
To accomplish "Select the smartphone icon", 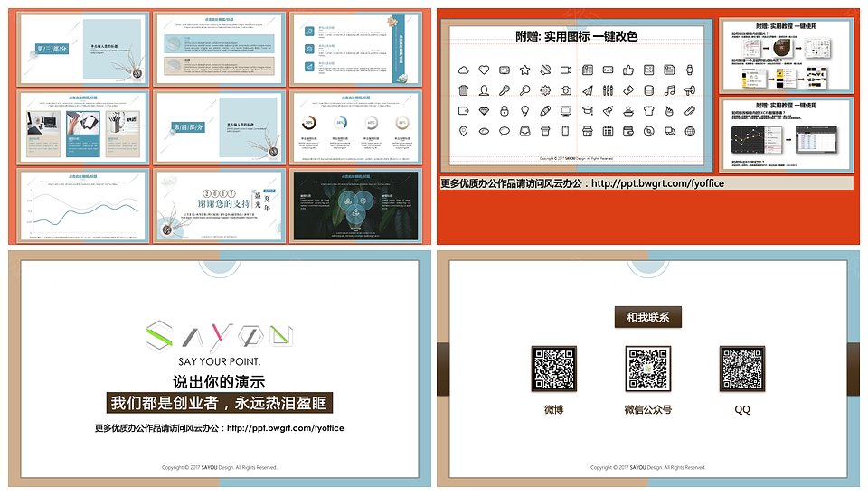I will pos(566,131).
